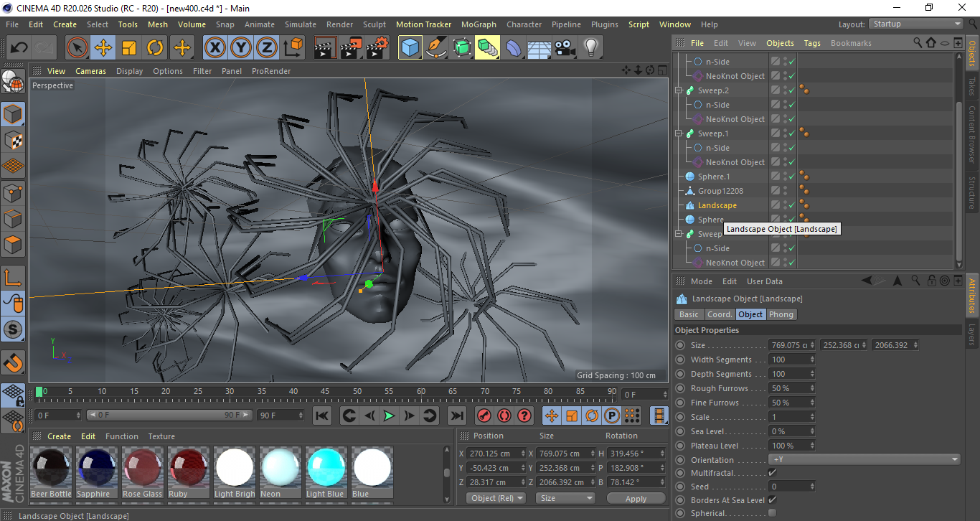Collapse the Sweep.1 tree node

(x=679, y=133)
